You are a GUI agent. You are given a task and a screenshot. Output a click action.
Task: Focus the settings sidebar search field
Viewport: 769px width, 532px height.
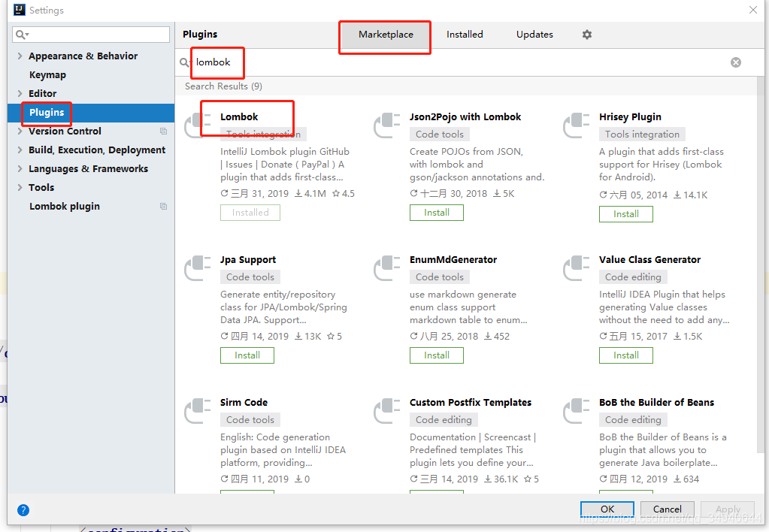point(91,35)
